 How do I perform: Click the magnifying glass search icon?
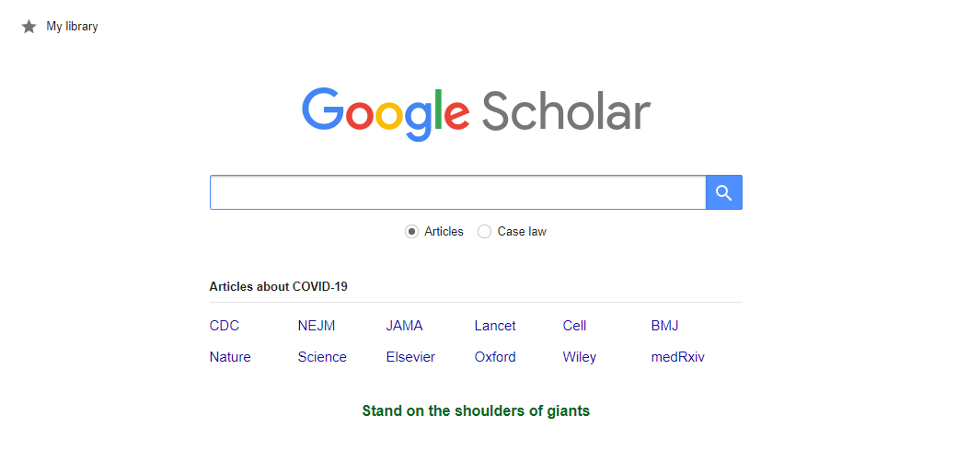click(723, 192)
